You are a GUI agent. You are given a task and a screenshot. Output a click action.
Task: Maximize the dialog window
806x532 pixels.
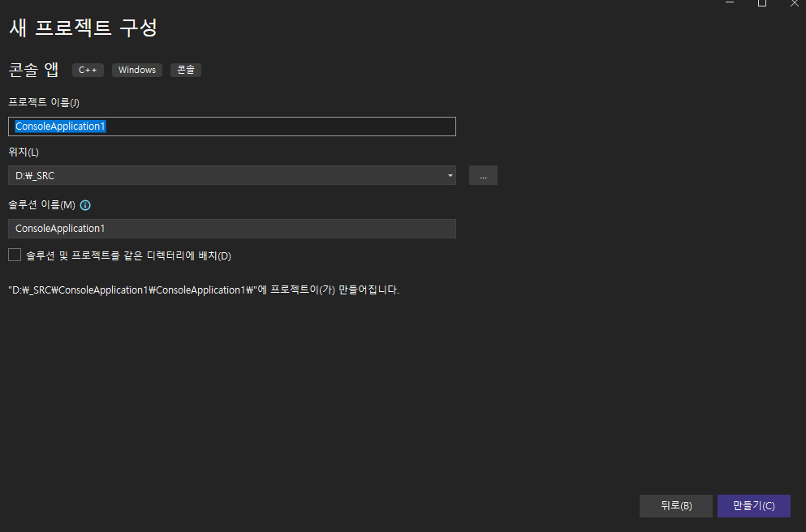762,2
